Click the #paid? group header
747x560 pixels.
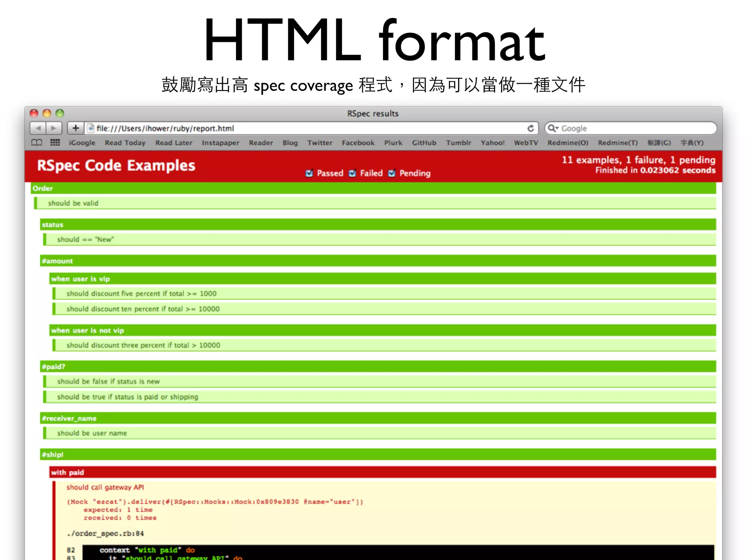pos(378,366)
